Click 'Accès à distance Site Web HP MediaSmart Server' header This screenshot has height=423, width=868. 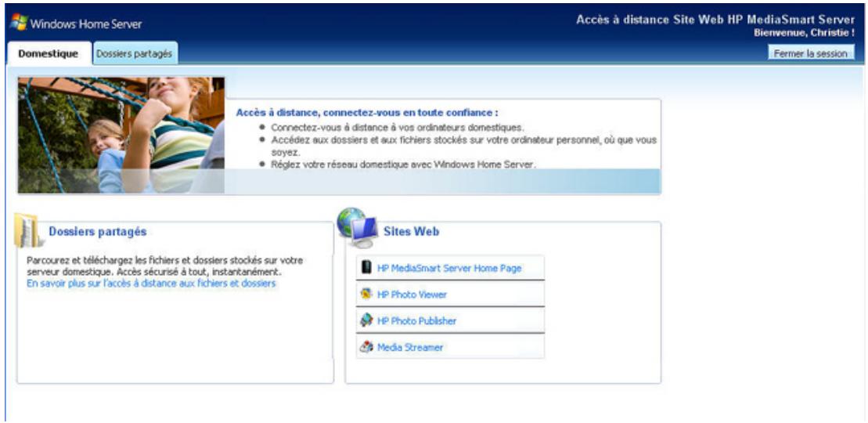point(715,20)
